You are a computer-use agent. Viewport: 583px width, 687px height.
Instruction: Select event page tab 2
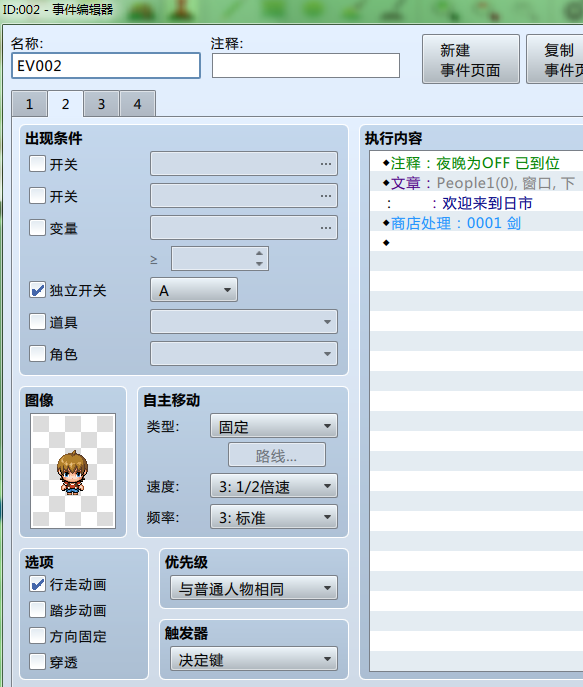tap(65, 104)
